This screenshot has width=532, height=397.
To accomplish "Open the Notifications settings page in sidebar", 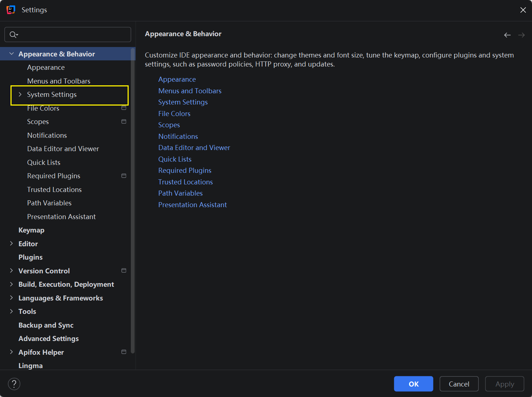I will 47,136.
